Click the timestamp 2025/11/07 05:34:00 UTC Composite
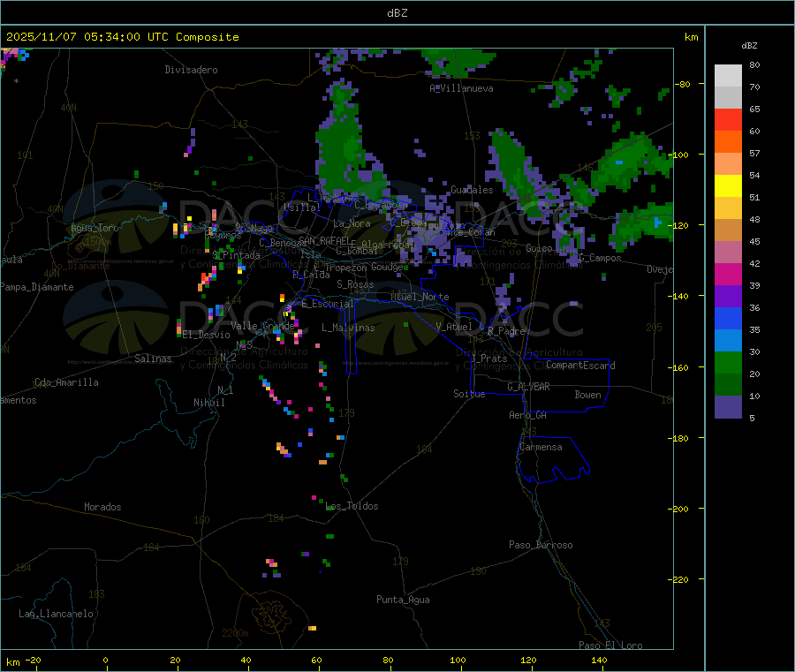This screenshot has width=795, height=672. [x=122, y=37]
